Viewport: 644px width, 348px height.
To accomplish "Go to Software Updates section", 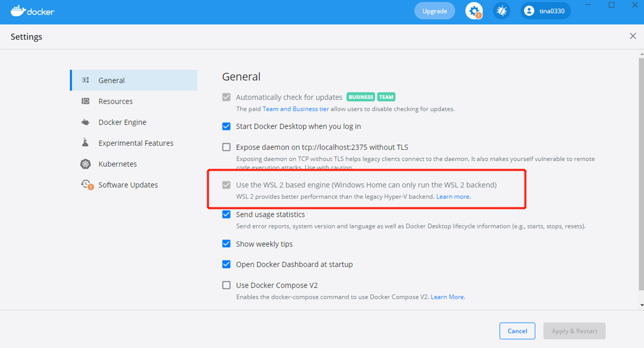I will pos(134,185).
